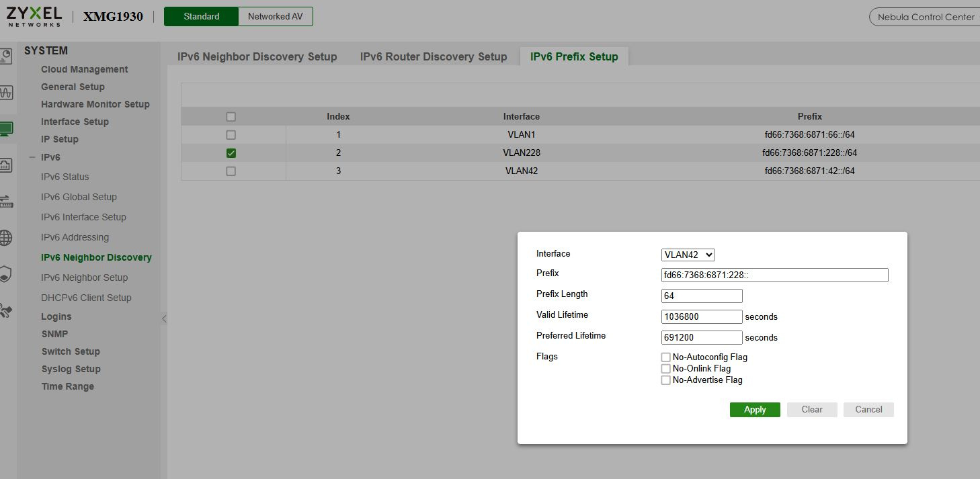Open the Maintenance tools icon
980x479 pixels.
(x=5, y=311)
